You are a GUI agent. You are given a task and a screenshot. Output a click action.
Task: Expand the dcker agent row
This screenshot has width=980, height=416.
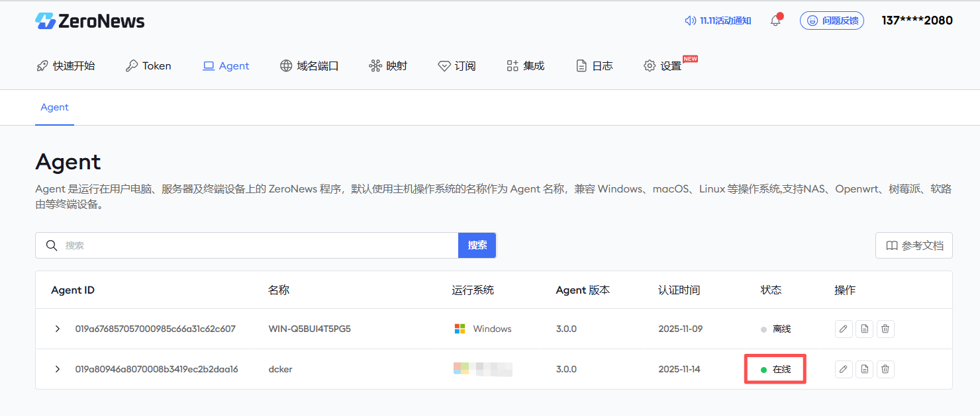click(58, 369)
